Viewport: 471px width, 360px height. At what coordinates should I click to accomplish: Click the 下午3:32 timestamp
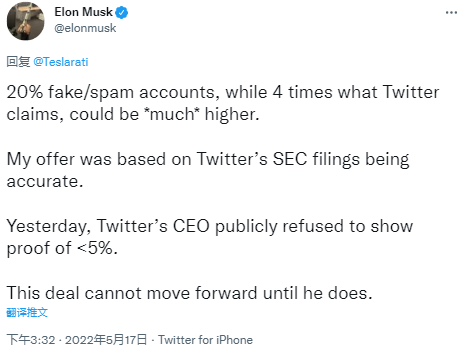(31, 340)
